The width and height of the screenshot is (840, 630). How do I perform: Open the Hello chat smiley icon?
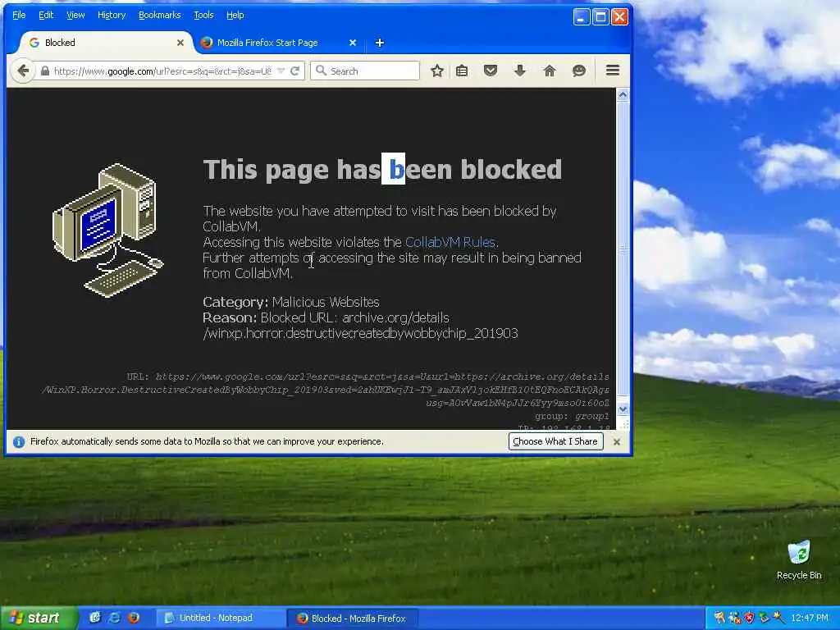coord(578,71)
